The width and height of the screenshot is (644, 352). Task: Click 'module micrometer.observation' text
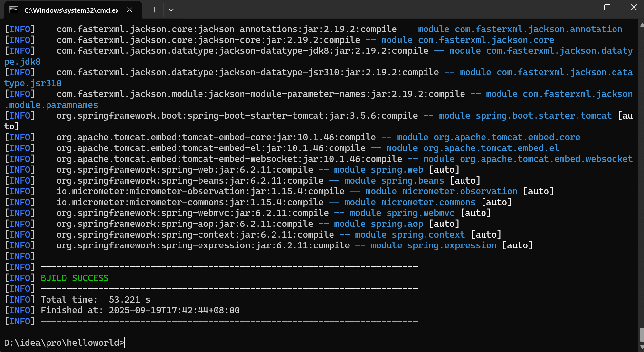[x=442, y=191]
